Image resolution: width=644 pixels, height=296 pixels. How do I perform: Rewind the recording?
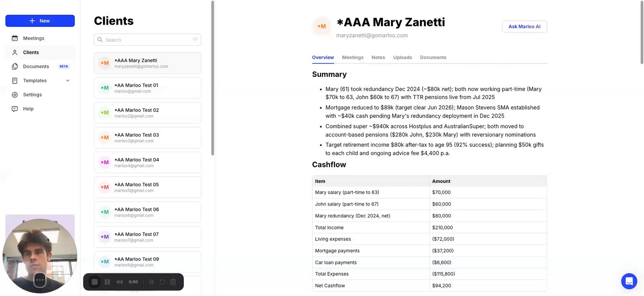tap(120, 282)
